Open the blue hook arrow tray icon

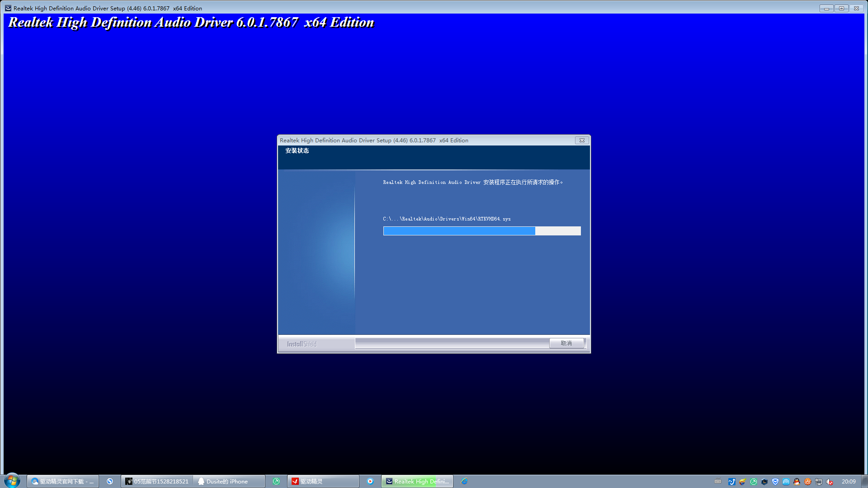[x=731, y=482]
